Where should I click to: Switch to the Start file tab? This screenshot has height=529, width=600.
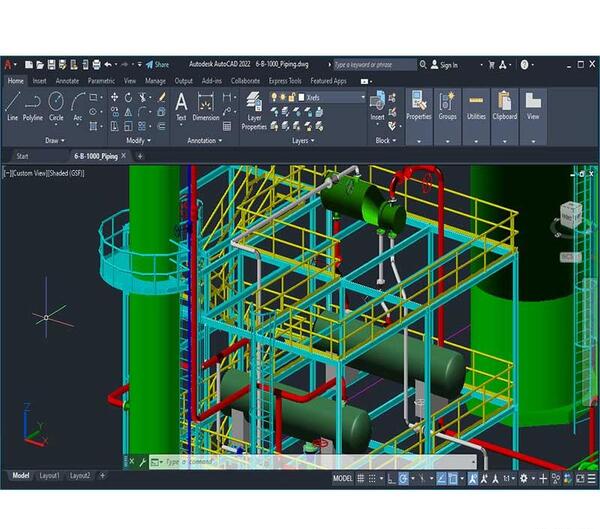[22, 156]
